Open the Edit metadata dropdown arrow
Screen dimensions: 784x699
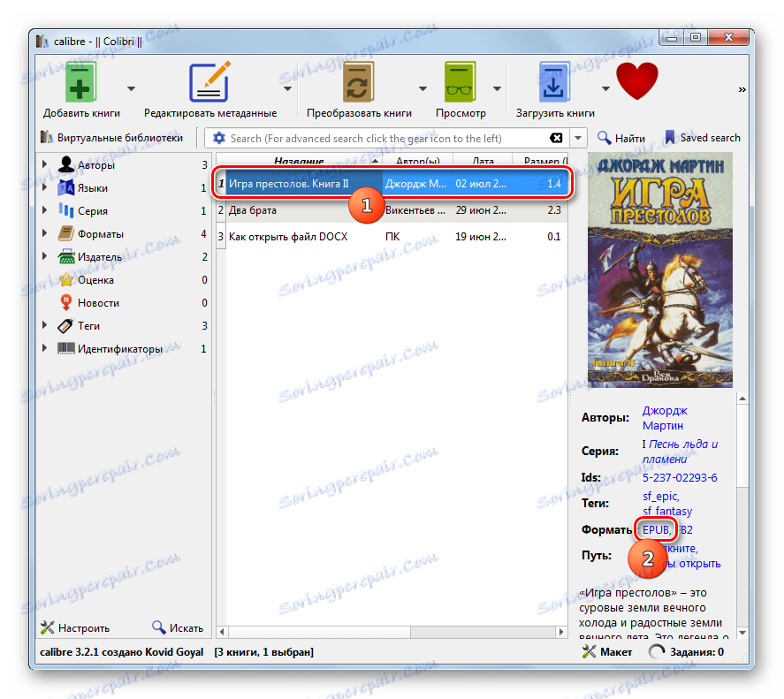pyautogui.click(x=287, y=88)
